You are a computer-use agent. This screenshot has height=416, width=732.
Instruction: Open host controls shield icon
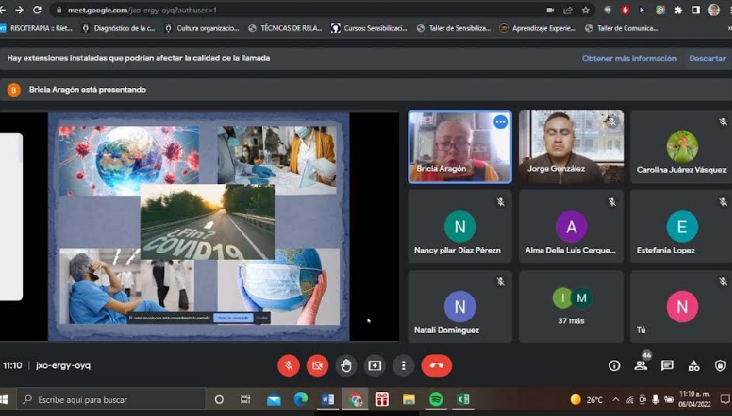pyautogui.click(x=719, y=366)
